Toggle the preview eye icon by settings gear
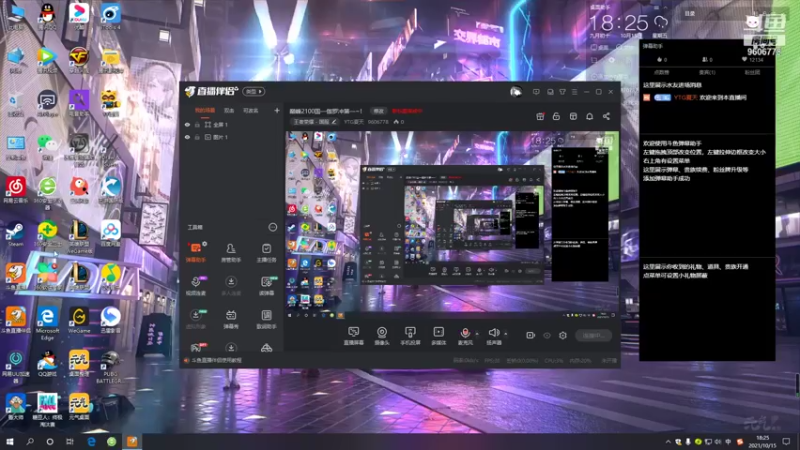 click(546, 336)
